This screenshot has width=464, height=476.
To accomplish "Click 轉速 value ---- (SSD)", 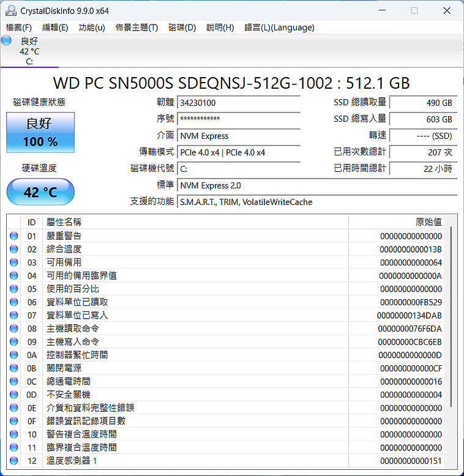I will [424, 136].
